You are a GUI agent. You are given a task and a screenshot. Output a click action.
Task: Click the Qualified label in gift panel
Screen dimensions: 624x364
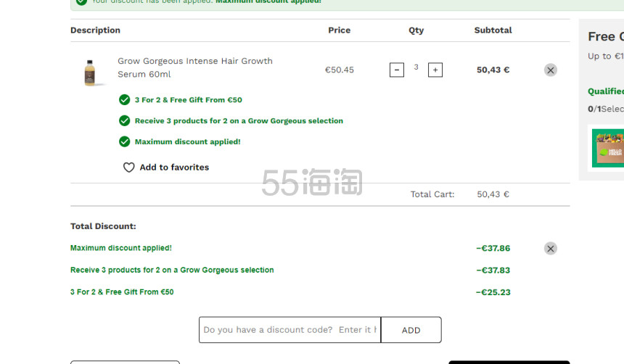pyautogui.click(x=606, y=91)
